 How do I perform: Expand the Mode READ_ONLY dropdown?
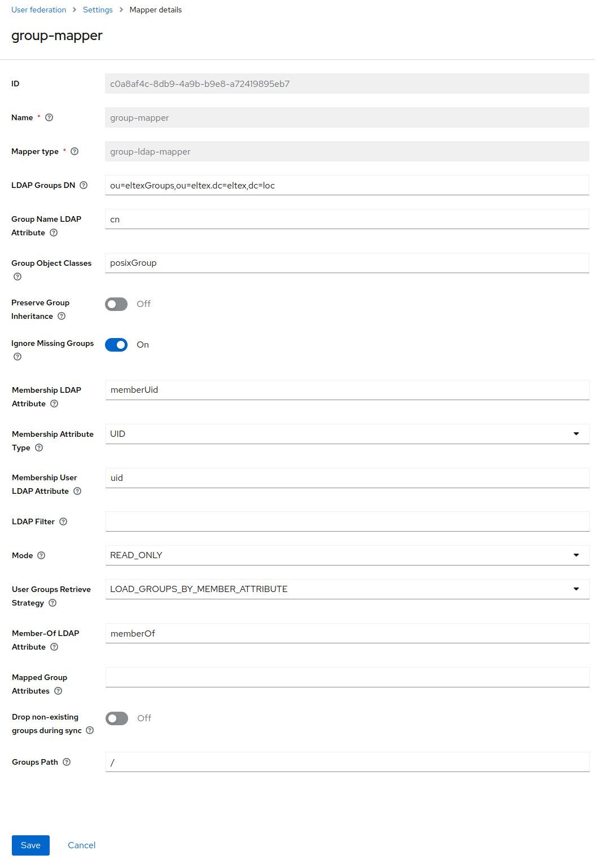click(347, 555)
